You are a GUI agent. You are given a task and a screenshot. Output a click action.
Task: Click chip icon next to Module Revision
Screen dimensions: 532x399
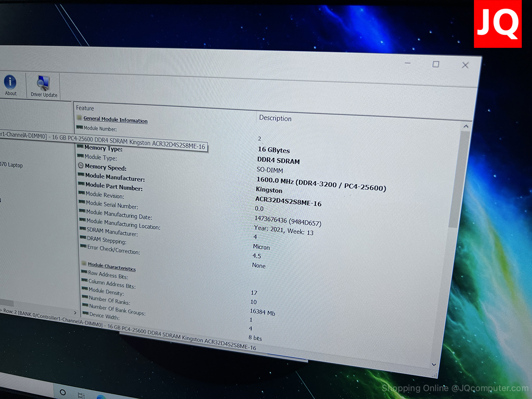(x=82, y=193)
